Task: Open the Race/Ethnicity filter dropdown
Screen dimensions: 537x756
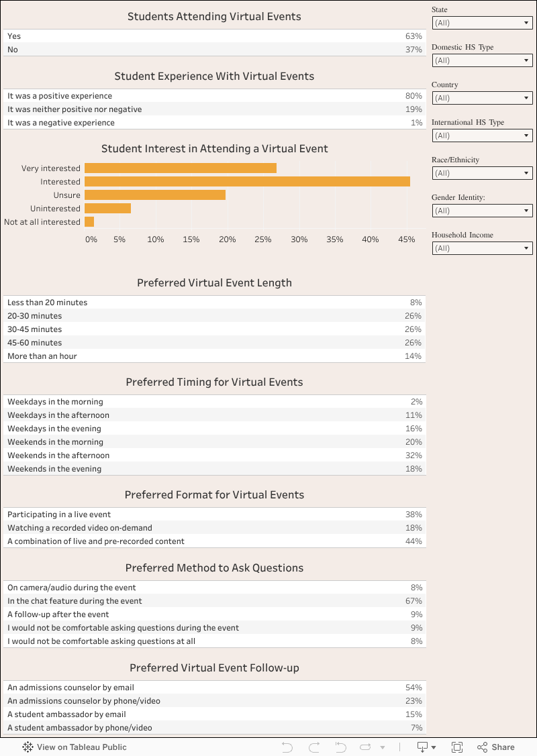Action: click(482, 173)
